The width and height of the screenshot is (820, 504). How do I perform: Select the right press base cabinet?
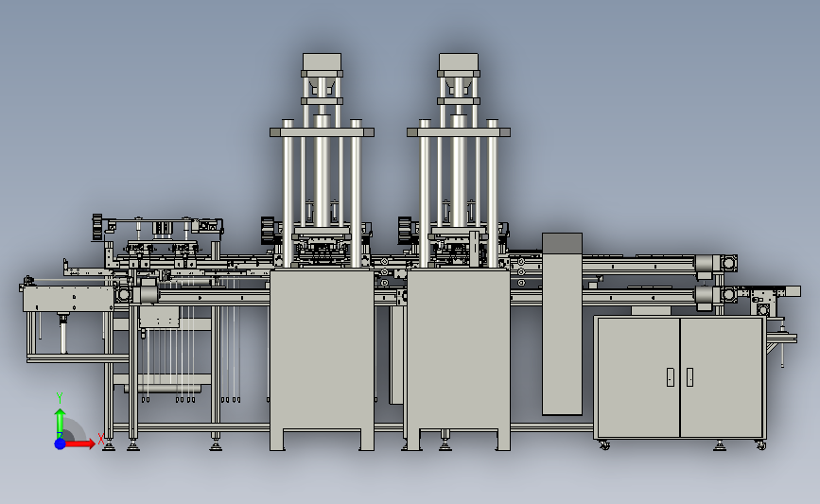(x=458, y=359)
